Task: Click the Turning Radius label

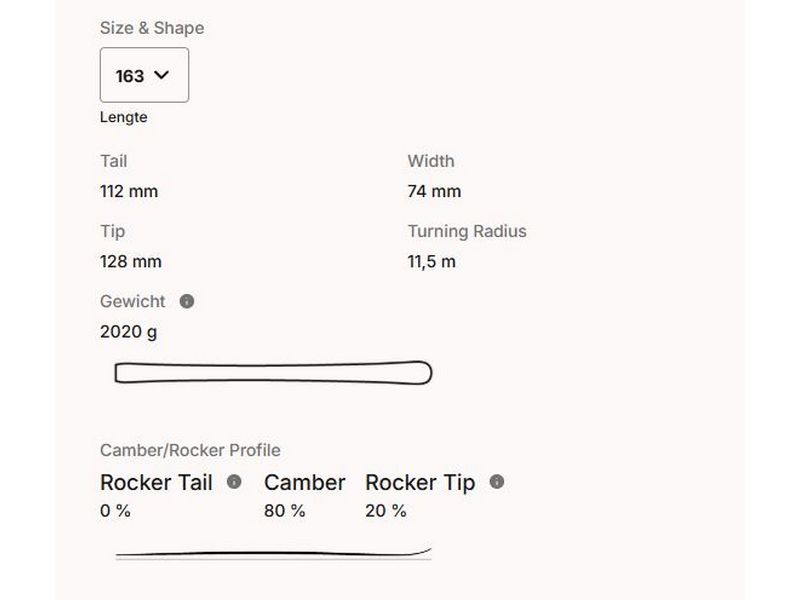Action: pos(467,231)
